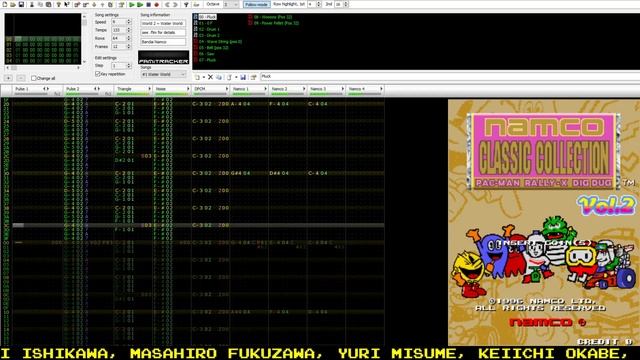Click the New document toolbar icon
This screenshot has height=360, width=640.
(5, 4)
